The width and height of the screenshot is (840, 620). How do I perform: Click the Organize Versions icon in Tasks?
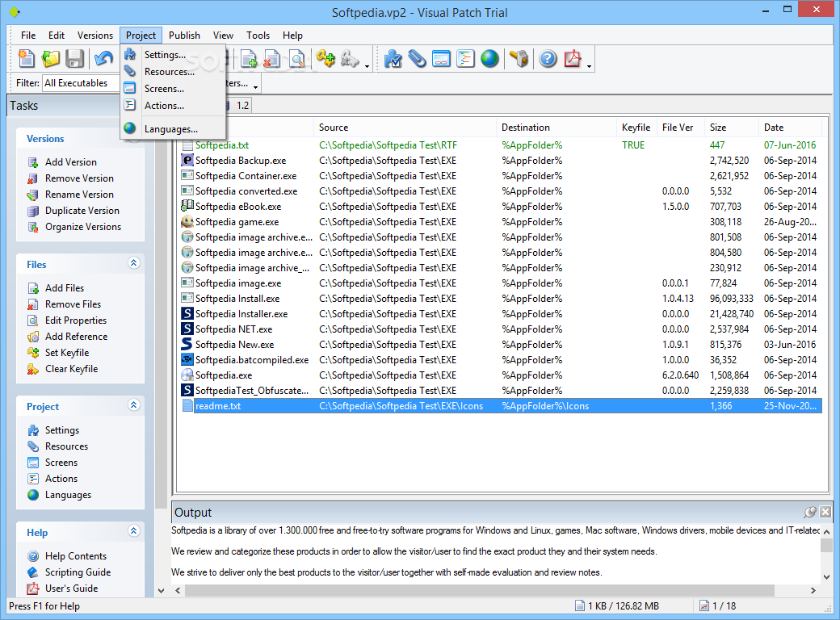[x=33, y=227]
